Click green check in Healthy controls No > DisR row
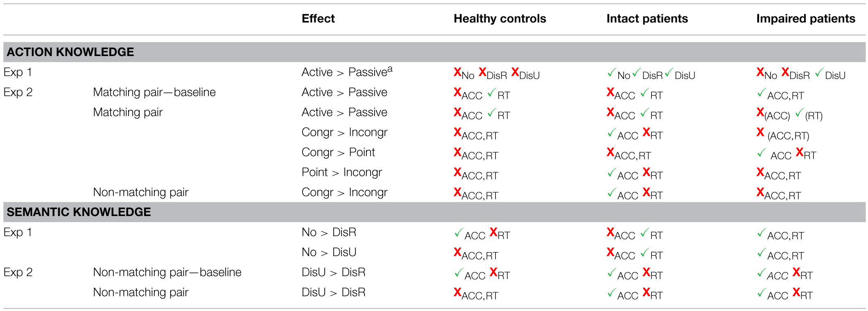 [x=459, y=233]
